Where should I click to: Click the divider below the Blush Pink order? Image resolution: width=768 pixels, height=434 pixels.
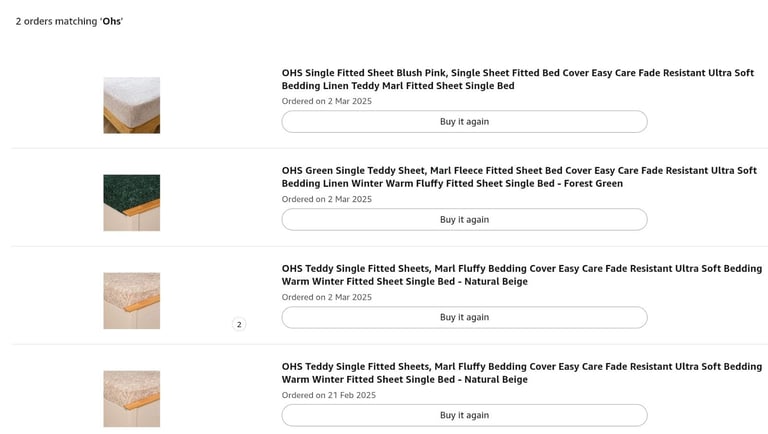click(x=390, y=148)
